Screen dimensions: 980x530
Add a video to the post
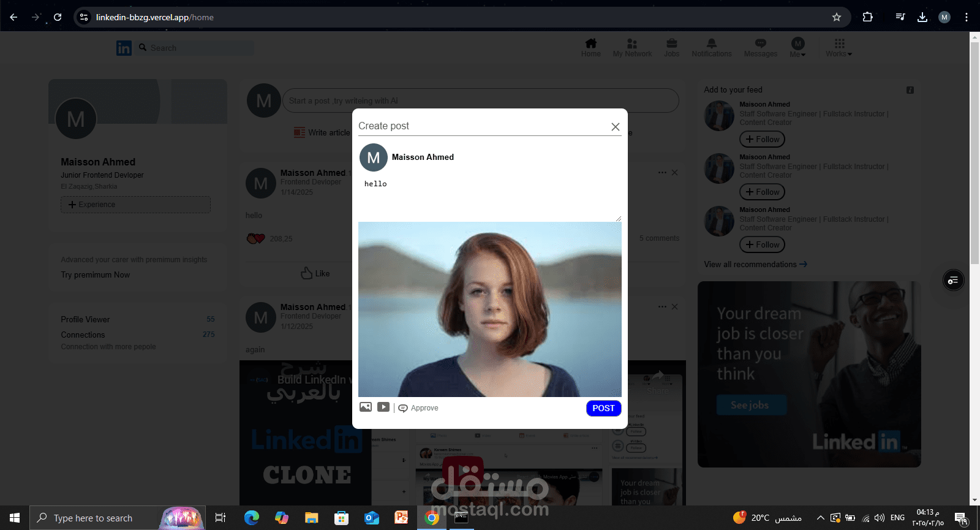point(383,407)
